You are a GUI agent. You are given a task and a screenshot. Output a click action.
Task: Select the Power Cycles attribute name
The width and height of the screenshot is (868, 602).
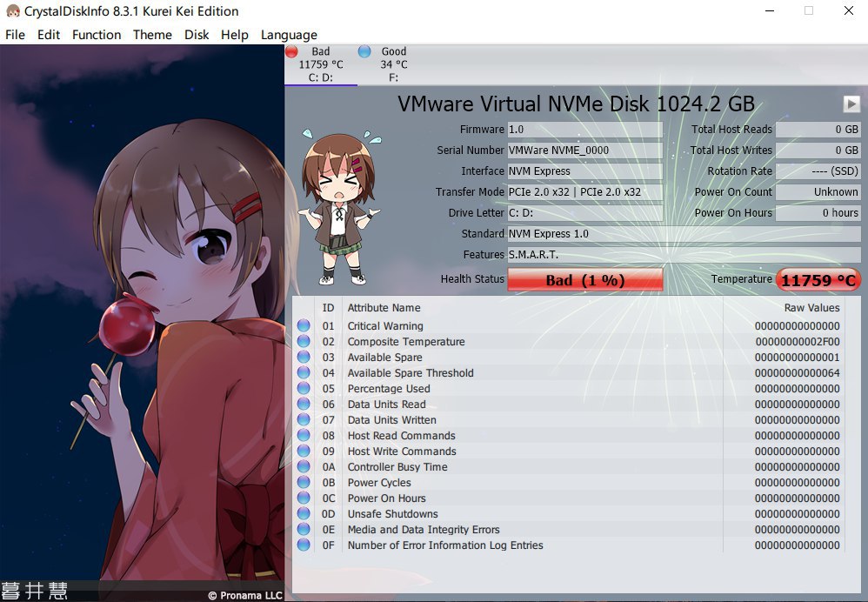coord(379,482)
